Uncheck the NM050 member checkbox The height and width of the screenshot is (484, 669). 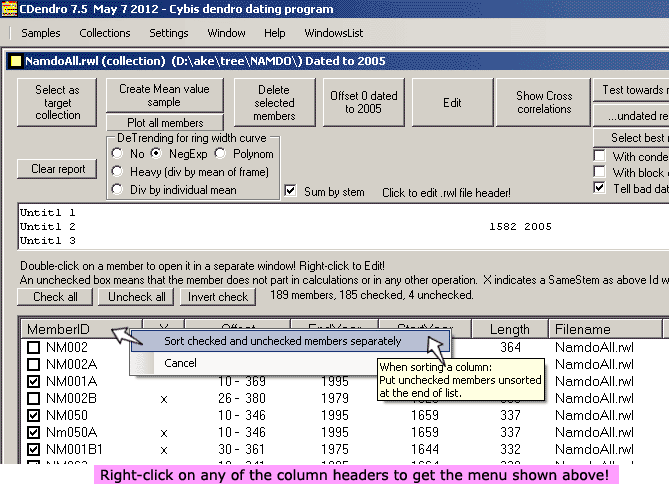point(33,415)
